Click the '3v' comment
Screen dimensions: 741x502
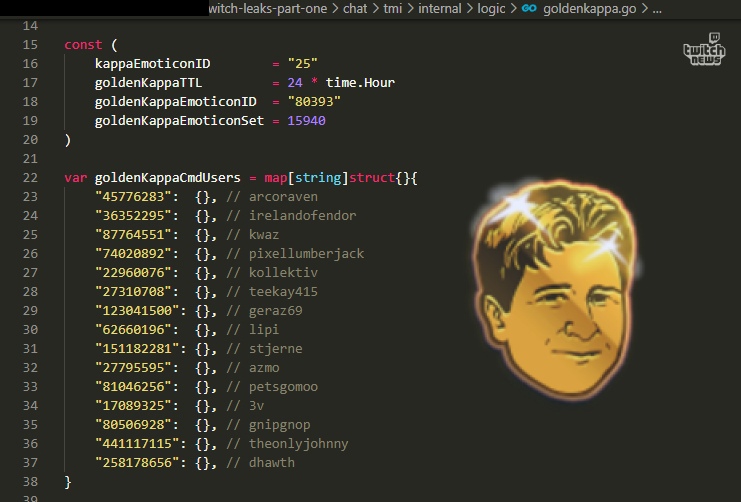pos(257,406)
